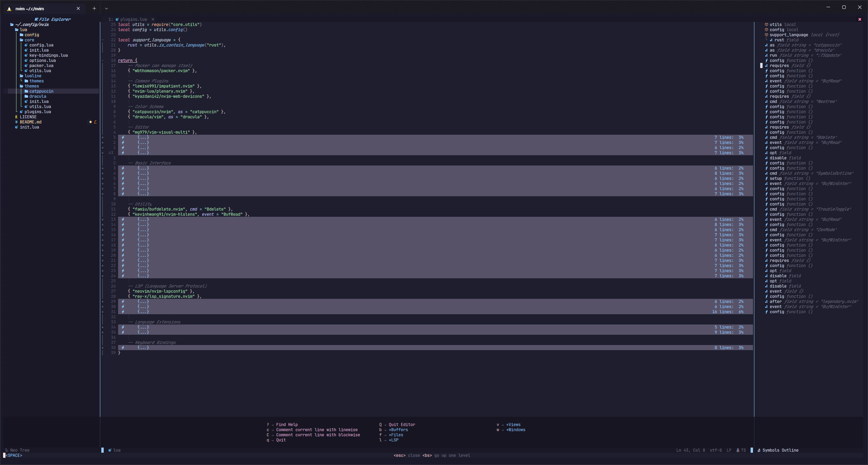Switch to the plugins.lua buffer tab
The height and width of the screenshot is (465, 868).
134,19
